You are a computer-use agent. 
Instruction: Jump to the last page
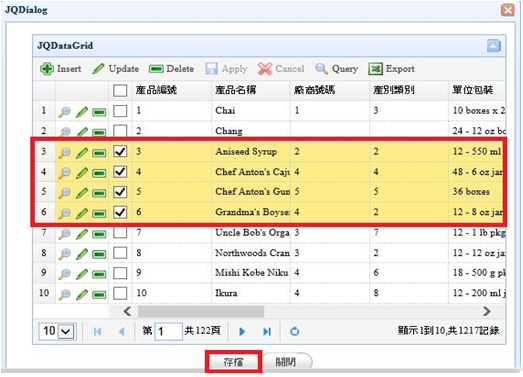(x=267, y=332)
